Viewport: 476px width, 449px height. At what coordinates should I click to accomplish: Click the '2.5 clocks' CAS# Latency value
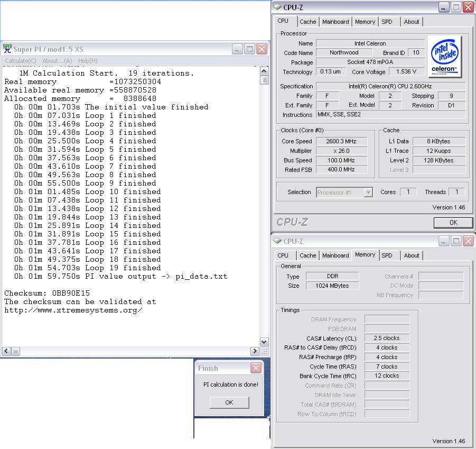point(387,338)
